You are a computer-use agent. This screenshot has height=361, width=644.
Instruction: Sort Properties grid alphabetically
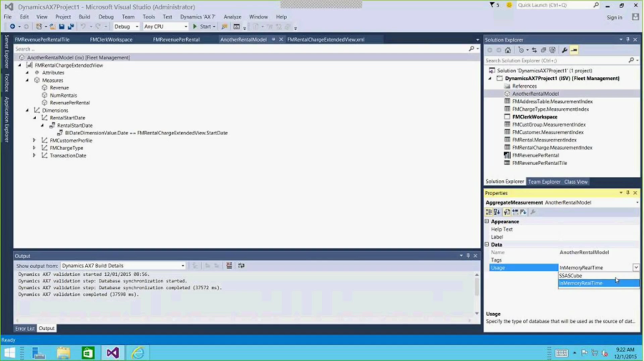497,212
